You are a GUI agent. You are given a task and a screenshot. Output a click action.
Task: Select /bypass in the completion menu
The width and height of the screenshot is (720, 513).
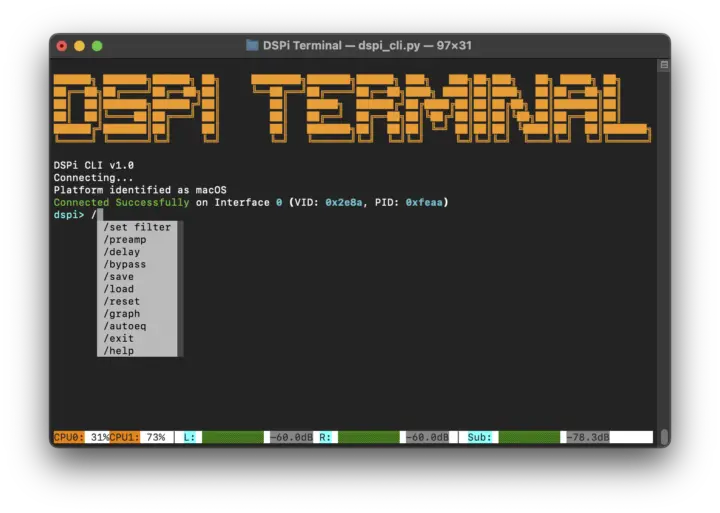137,264
